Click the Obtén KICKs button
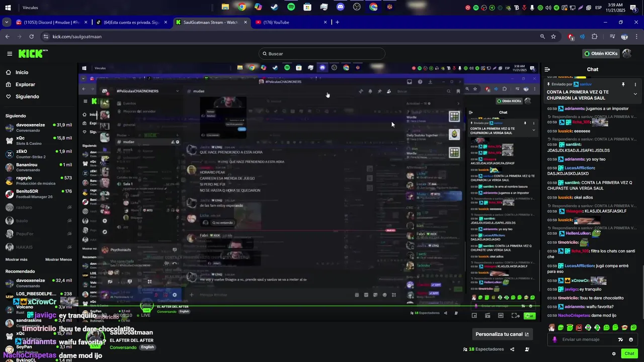Viewport: 644px width, 362px height. (601, 53)
